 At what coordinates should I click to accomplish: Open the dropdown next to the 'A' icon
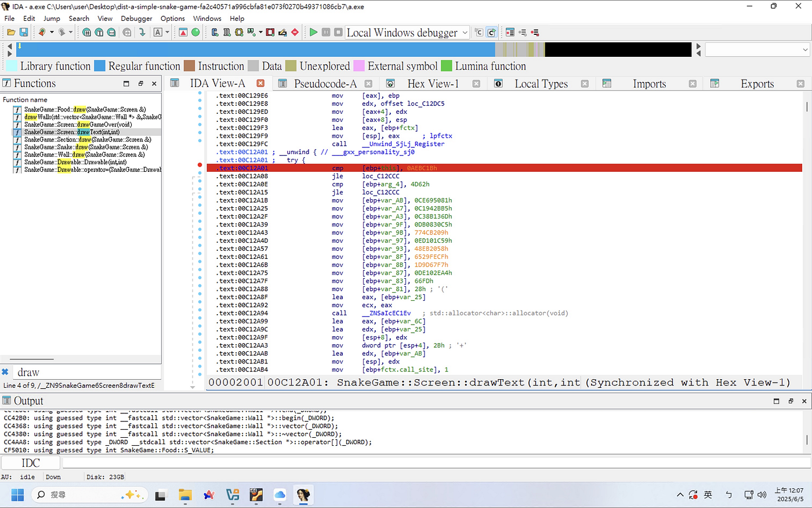coord(168,33)
